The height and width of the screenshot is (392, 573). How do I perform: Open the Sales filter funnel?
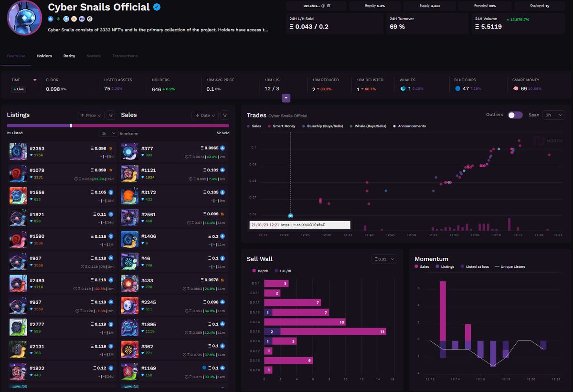click(225, 115)
